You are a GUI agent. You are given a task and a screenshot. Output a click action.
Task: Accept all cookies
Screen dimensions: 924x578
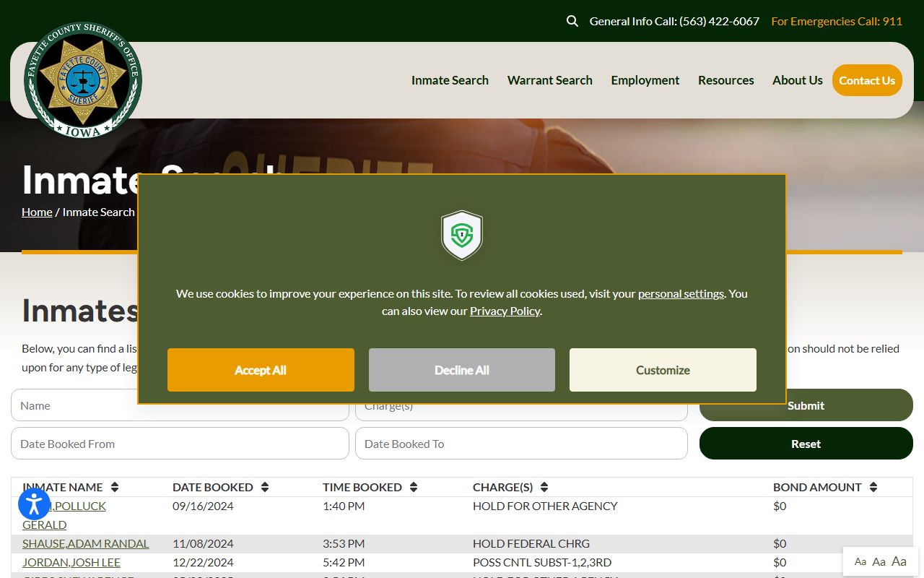pos(261,370)
